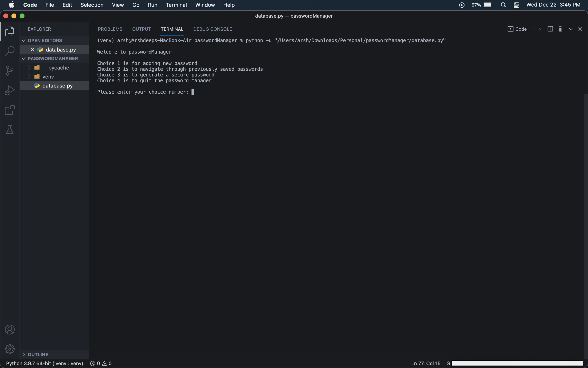
Task: Hide the panel using the chevron-down icon
Action: 571,29
